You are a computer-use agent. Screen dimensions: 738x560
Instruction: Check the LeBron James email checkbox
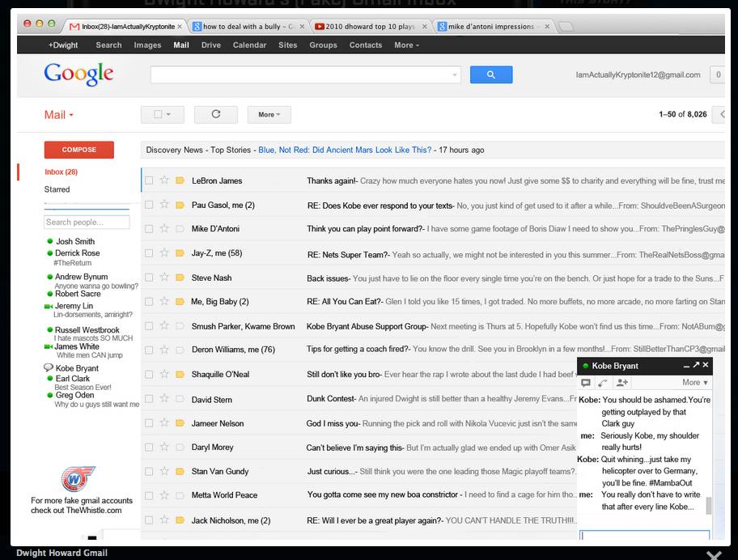[x=149, y=180]
